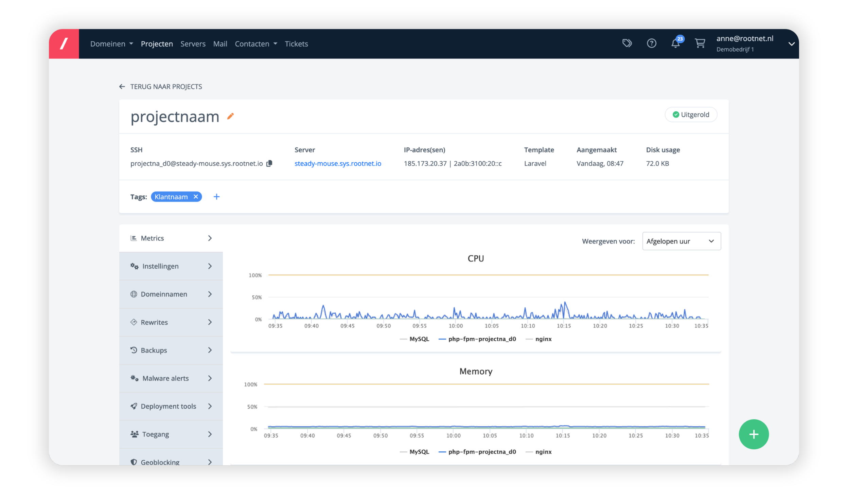848x504 pixels.
Task: Select the Metrics chart icon in the sidebar
Action: [134, 238]
